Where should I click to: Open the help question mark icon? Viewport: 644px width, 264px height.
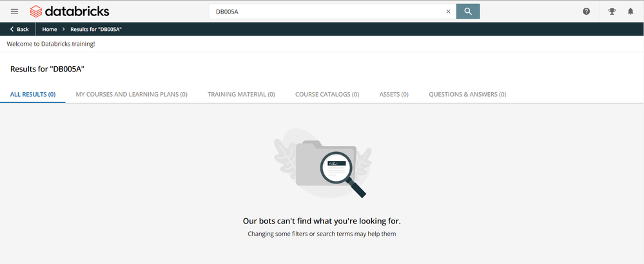pos(586,12)
